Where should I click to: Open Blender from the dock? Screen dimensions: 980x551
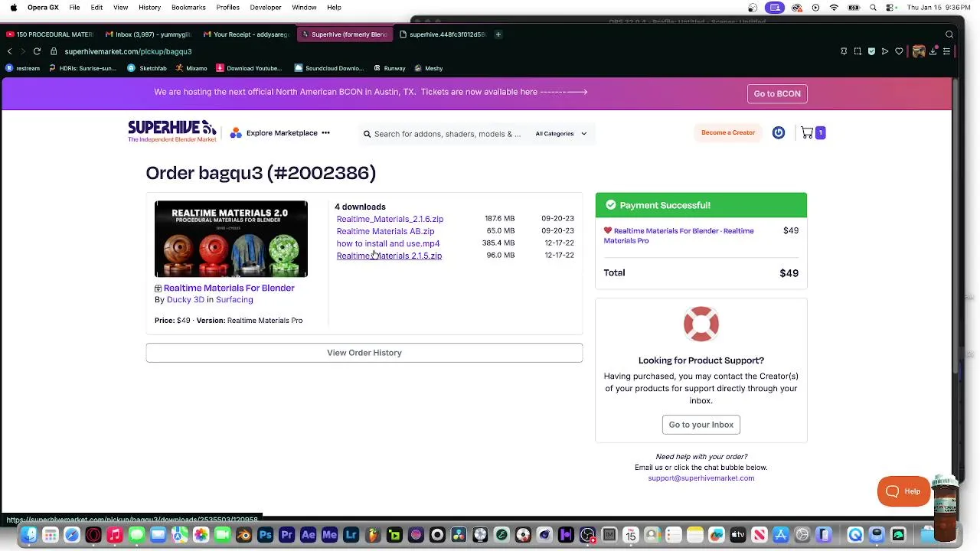pyautogui.click(x=244, y=535)
